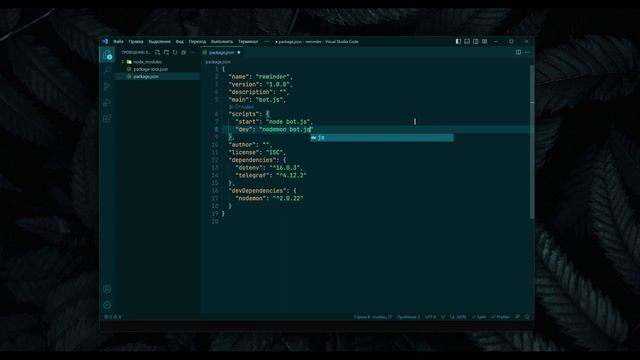Viewport: 640px width, 360px height.
Task: Click the notifications bell in status bar
Action: pyautogui.click(x=527, y=317)
